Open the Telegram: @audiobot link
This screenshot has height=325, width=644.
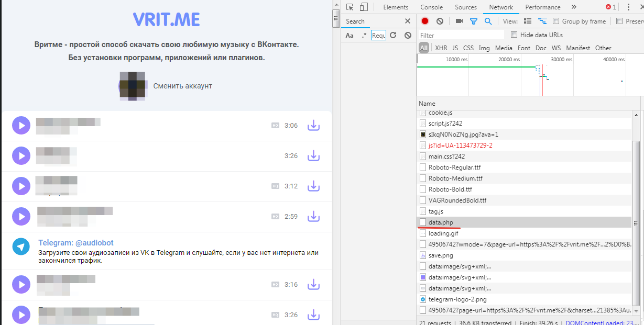(x=76, y=243)
